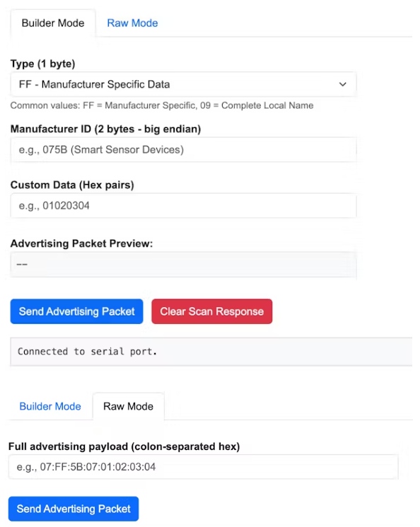Click the red Clear Scan Response button
The width and height of the screenshot is (420, 527).
[211, 311]
